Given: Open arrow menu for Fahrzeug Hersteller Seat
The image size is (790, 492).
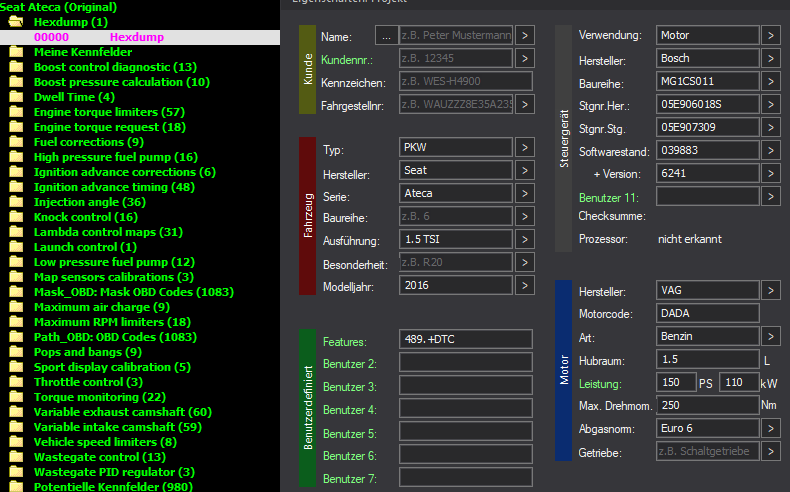Looking at the screenshot, I should tap(524, 170).
